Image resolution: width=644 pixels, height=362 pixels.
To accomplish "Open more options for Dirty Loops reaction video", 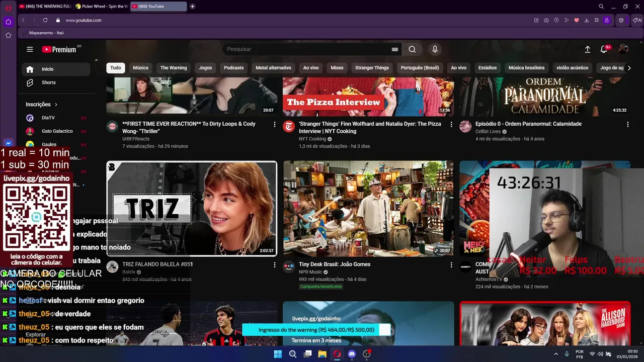I will tap(275, 124).
